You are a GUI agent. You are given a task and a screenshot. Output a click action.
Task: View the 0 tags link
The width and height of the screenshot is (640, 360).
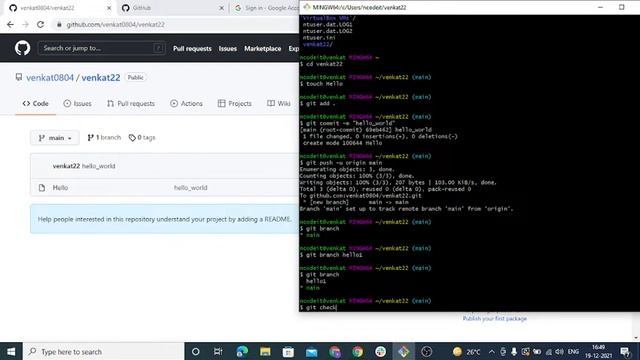pos(142,138)
